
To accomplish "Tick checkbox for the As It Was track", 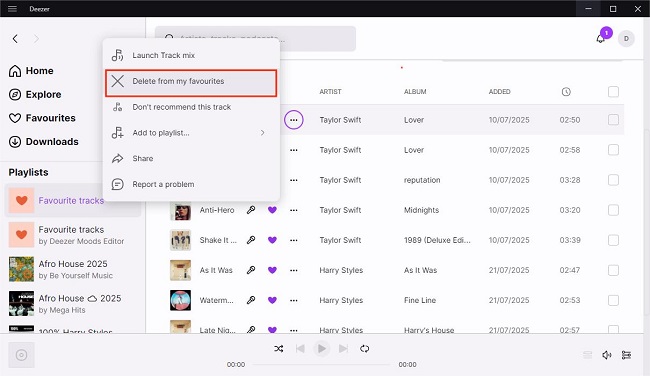I will (x=613, y=270).
